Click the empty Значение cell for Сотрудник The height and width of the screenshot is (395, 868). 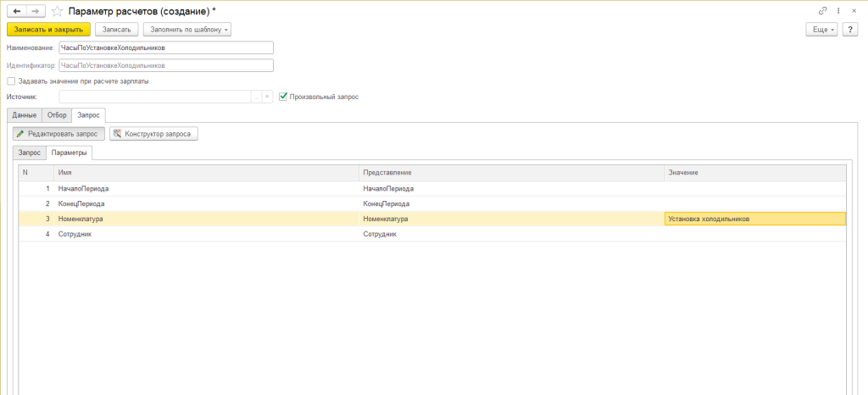click(755, 234)
